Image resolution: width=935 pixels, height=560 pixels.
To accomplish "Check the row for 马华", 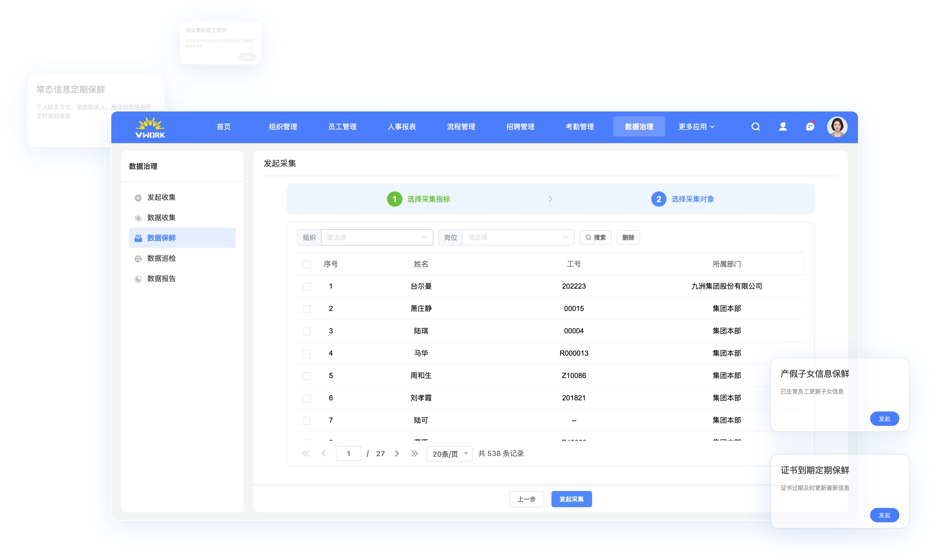I will tap(307, 354).
